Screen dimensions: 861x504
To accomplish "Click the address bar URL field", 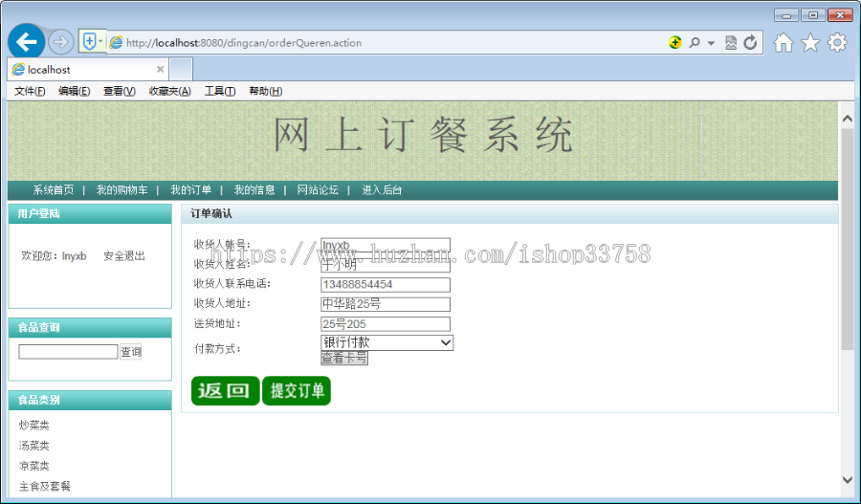I will 385,43.
